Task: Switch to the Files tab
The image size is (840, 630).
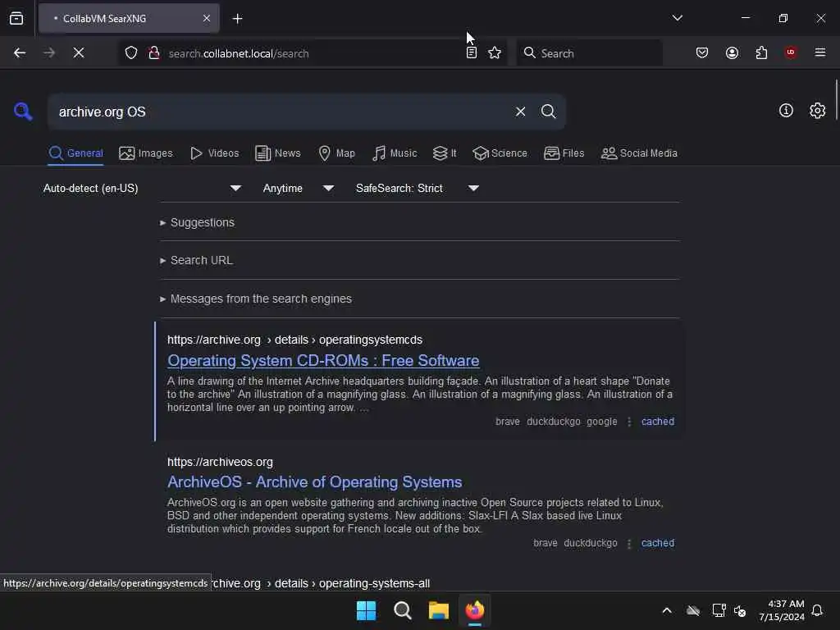Action: tap(564, 153)
